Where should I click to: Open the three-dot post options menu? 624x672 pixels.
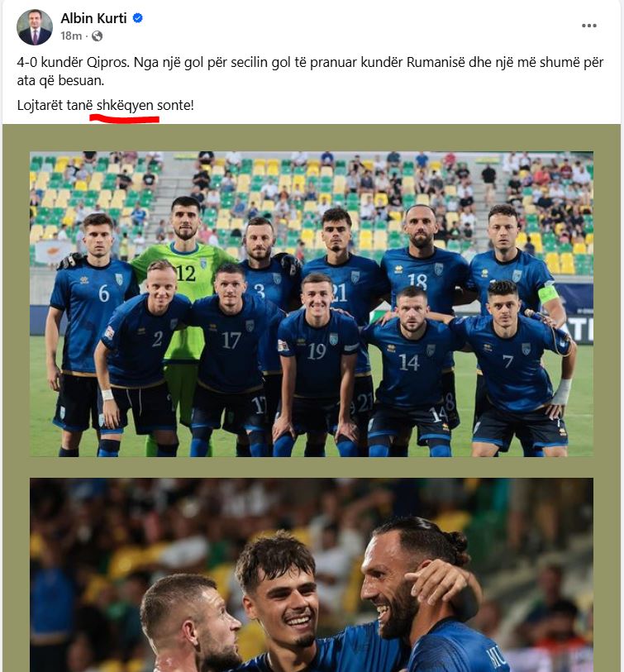coord(588,26)
